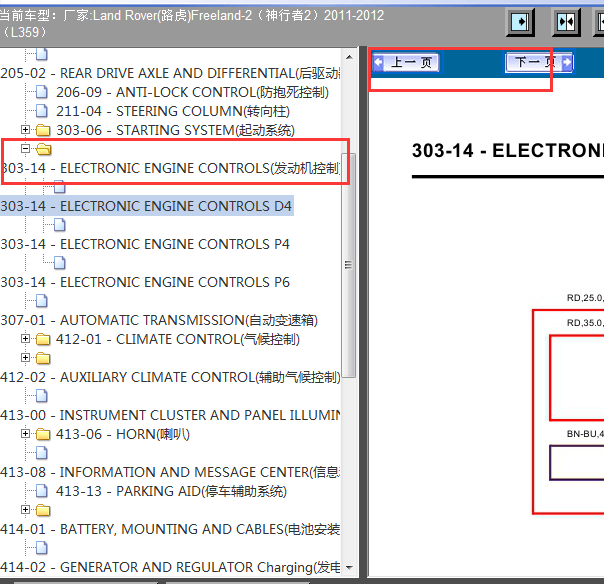
Task: Go to next page with 下一页 button
Action: pos(539,62)
